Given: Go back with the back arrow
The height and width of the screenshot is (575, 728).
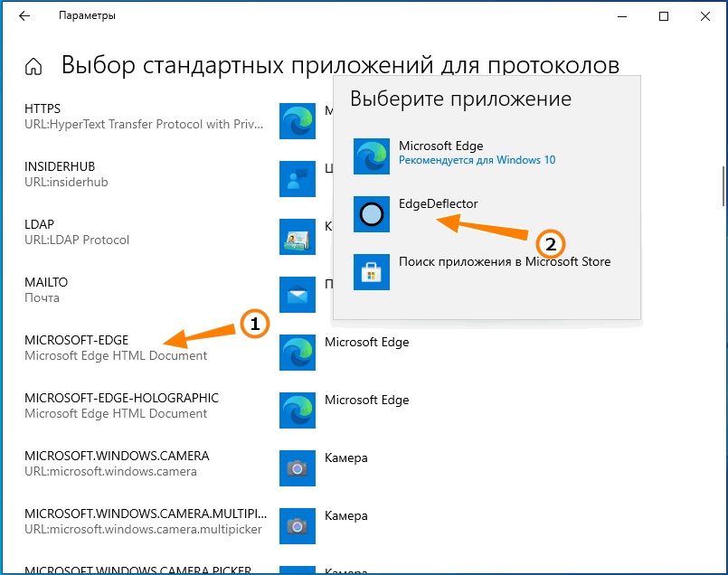Looking at the screenshot, I should point(24,15).
